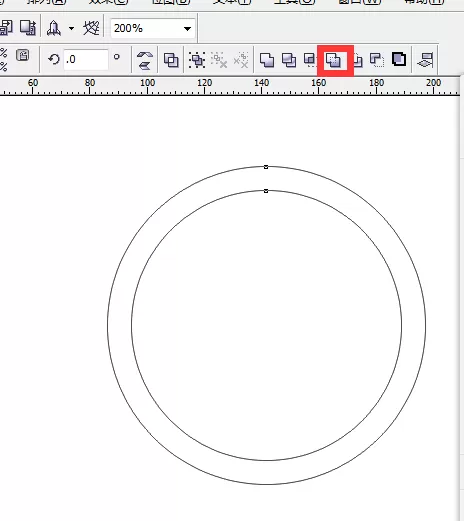The image size is (464, 521).
Task: Click the Weld shaping icon
Action: tap(267, 60)
